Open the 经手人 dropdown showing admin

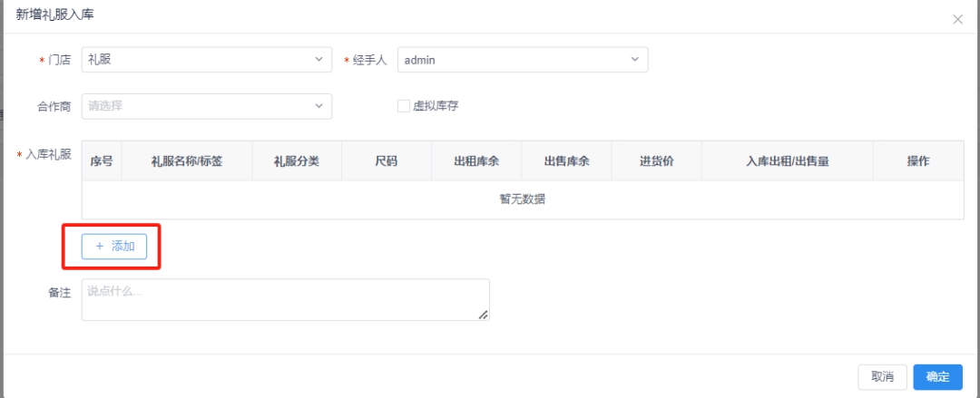(x=523, y=60)
